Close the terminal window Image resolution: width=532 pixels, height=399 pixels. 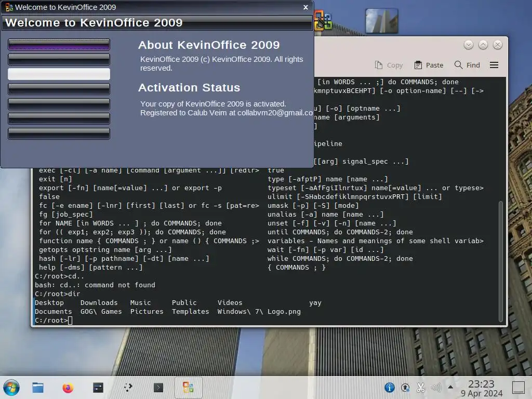[498, 45]
